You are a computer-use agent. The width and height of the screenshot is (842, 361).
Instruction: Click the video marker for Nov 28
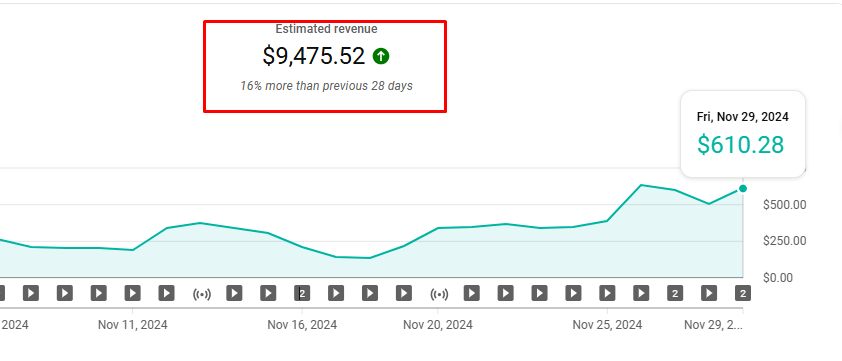pyautogui.click(x=709, y=293)
